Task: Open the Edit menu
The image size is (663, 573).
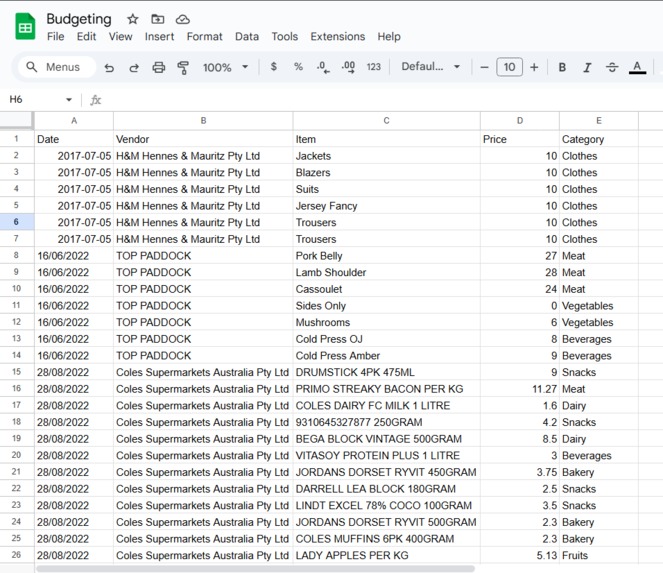Action: pyautogui.click(x=86, y=37)
